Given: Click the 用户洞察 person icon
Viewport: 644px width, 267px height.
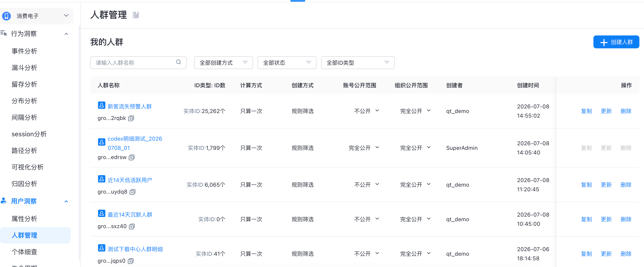Looking at the screenshot, I should click(x=4, y=201).
